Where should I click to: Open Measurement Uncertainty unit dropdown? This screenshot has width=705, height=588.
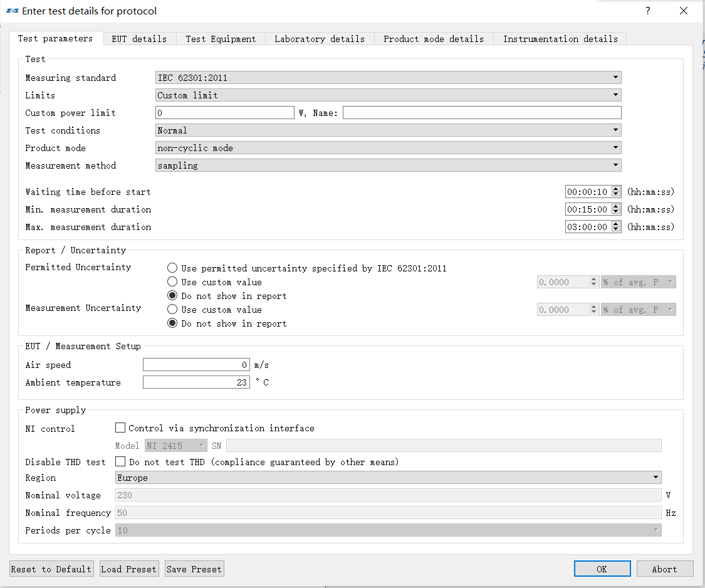tap(639, 310)
